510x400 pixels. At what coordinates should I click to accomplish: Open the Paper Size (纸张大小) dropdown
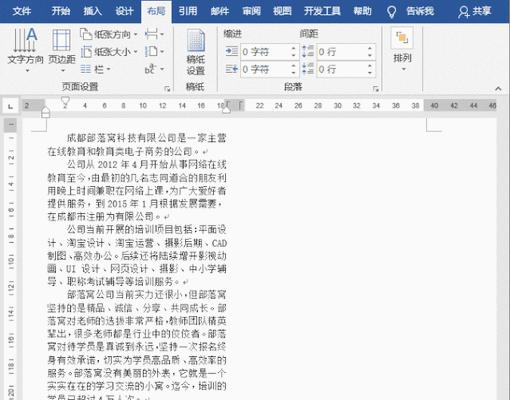point(109,52)
